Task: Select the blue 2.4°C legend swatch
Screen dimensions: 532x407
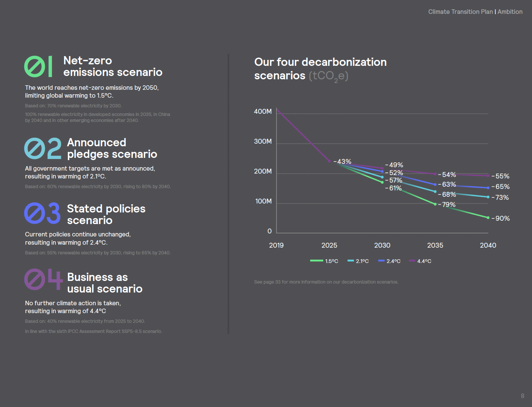Action: 381,261
